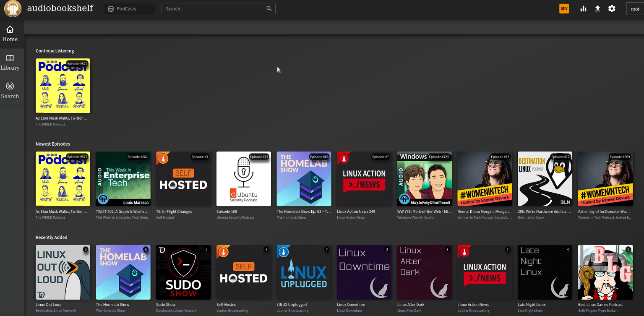The height and width of the screenshot is (316, 644).
Task: Click the 'Newest Episodes' shelf heading
Action: [x=53, y=144]
